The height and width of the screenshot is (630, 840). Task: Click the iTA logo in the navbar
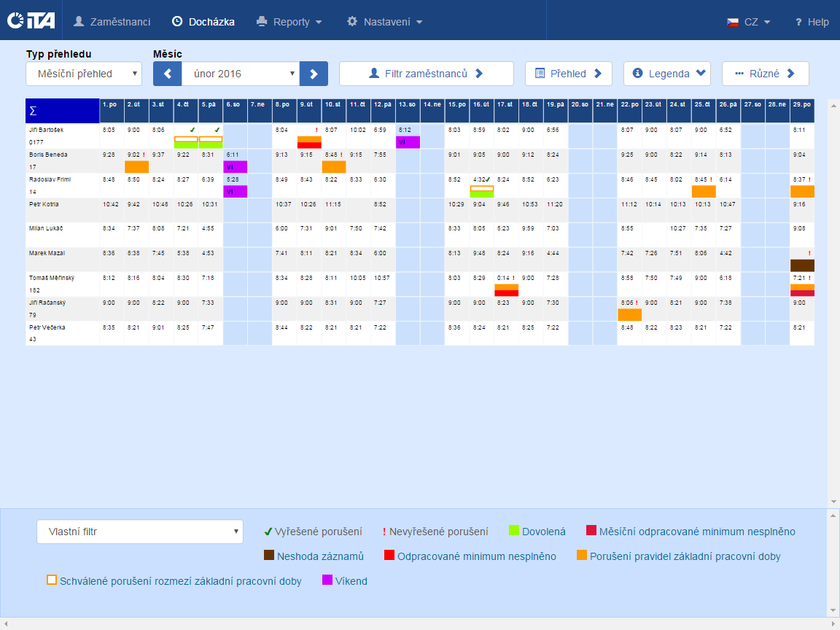tap(31, 21)
